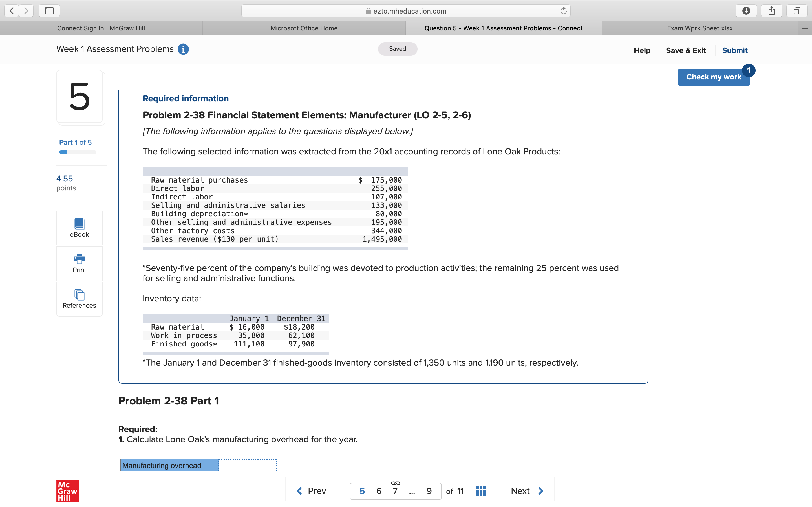The width and height of the screenshot is (812, 507).
Task: Open a new browser tab
Action: point(805,28)
